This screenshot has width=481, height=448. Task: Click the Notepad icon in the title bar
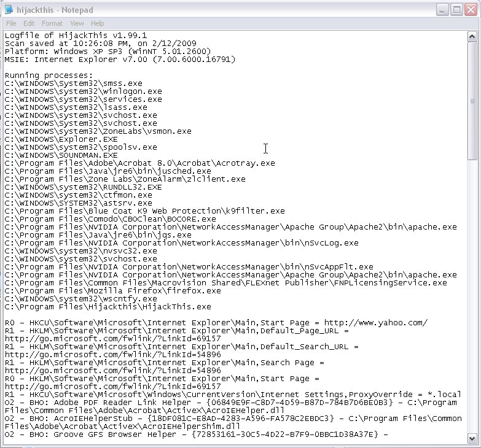coord(9,9)
